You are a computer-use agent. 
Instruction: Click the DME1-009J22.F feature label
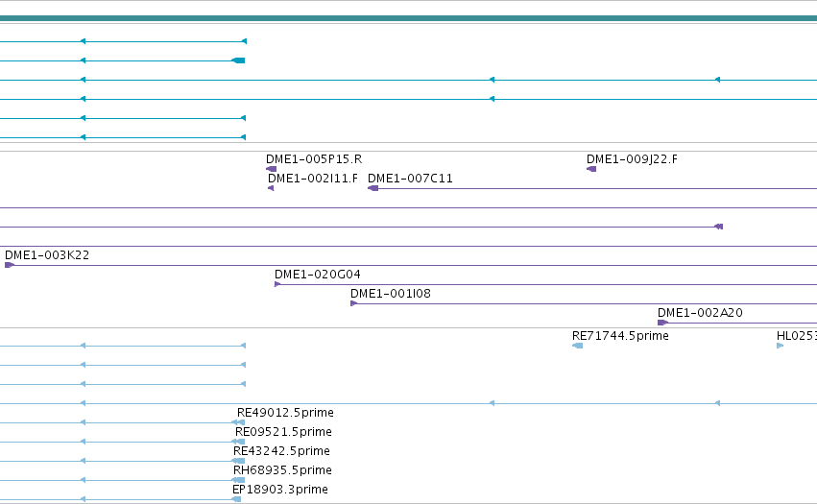(632, 159)
